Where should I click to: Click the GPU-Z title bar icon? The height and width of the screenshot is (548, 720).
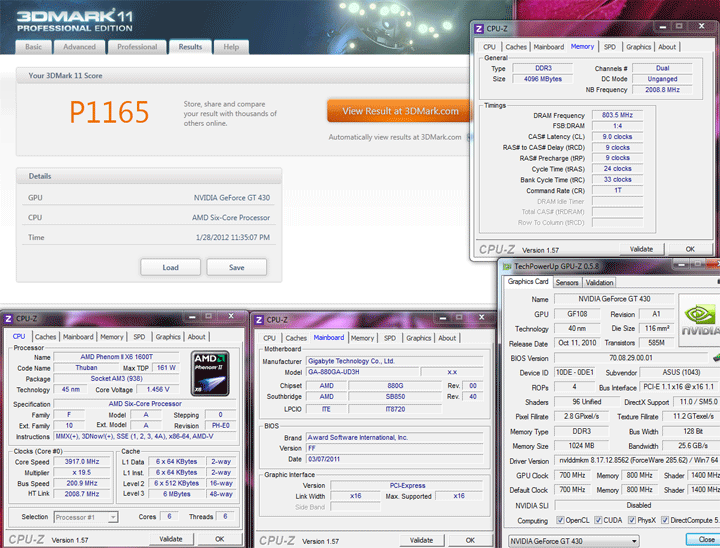pyautogui.click(x=507, y=266)
